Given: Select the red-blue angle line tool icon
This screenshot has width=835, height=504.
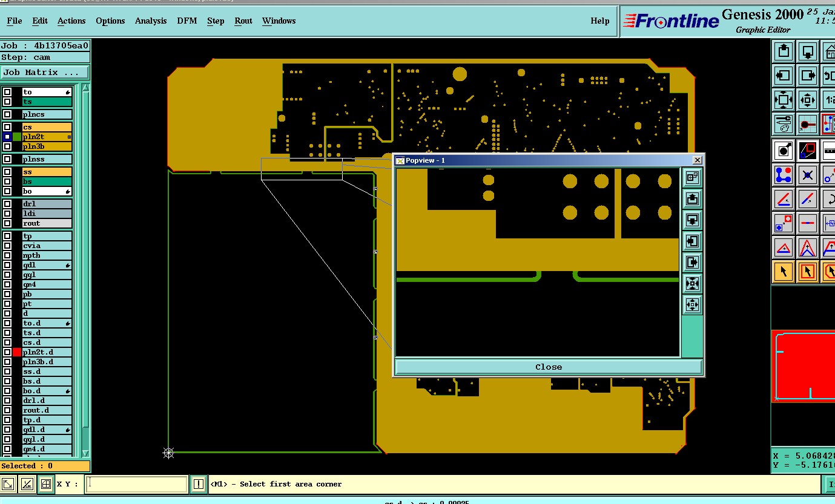Looking at the screenshot, I should point(784,199).
